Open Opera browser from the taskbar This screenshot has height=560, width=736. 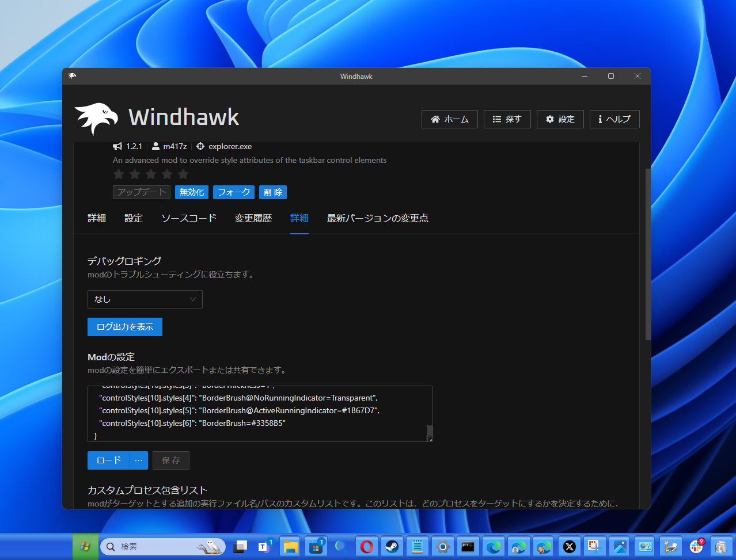[x=367, y=546]
